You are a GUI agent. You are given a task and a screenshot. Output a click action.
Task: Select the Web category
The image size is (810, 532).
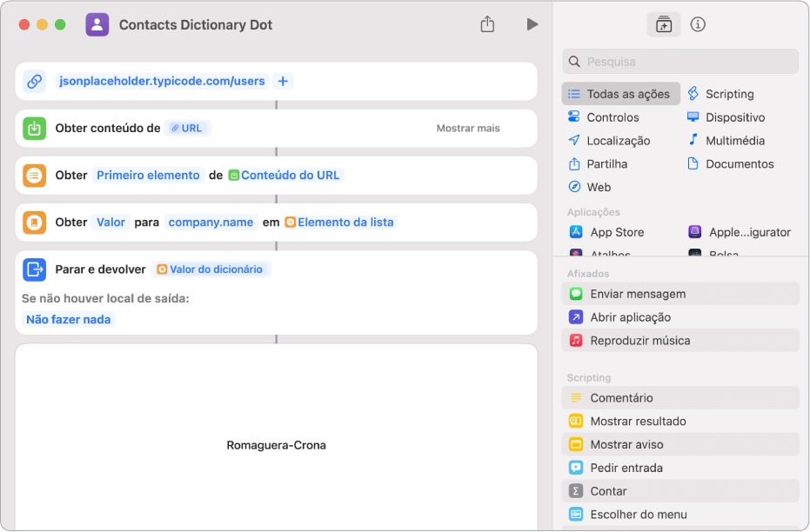click(x=589, y=187)
